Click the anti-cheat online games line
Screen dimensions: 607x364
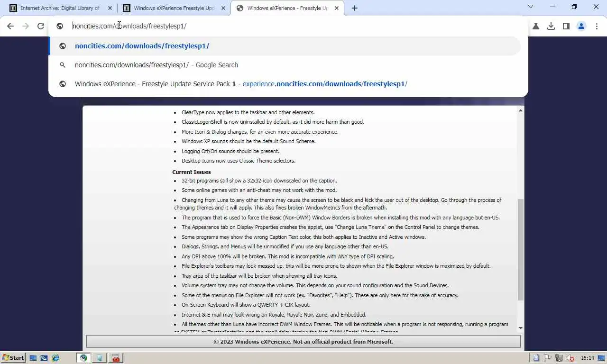pos(259,190)
